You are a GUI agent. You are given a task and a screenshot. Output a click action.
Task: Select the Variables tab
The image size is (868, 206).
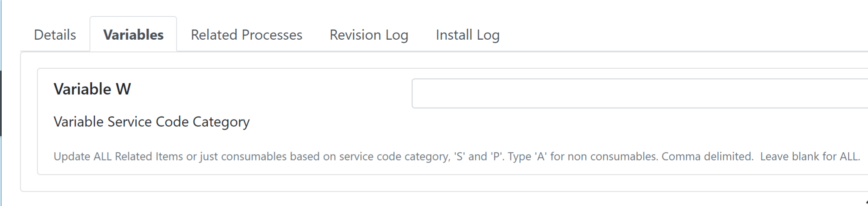click(133, 35)
